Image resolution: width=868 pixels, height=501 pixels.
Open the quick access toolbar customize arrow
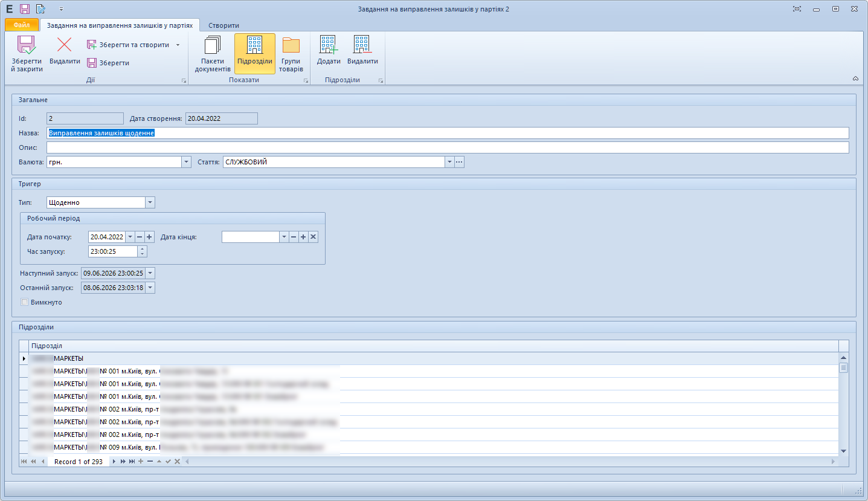tap(61, 10)
